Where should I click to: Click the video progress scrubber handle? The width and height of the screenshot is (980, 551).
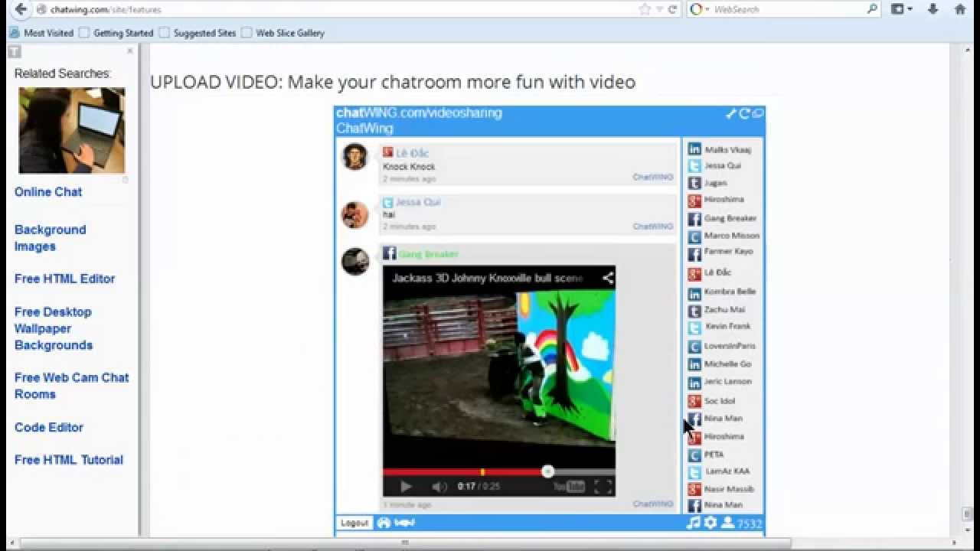tap(547, 471)
